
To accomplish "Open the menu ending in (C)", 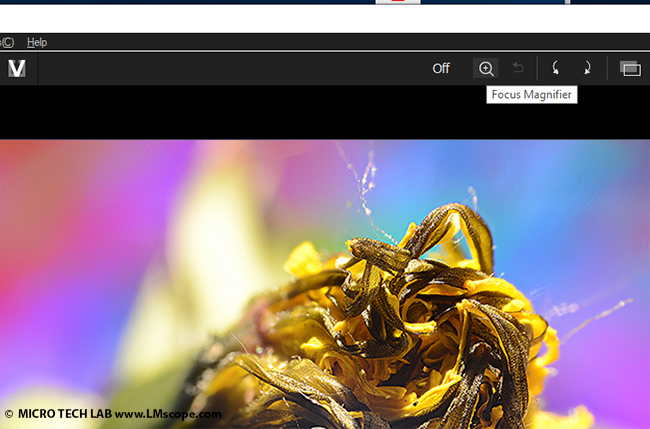I will [7, 42].
